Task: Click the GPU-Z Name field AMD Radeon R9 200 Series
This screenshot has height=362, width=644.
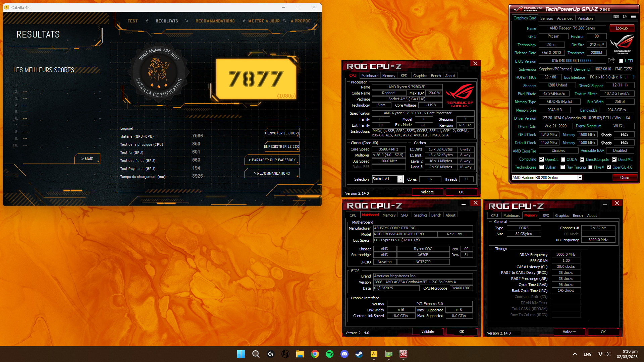Action: 572,28
